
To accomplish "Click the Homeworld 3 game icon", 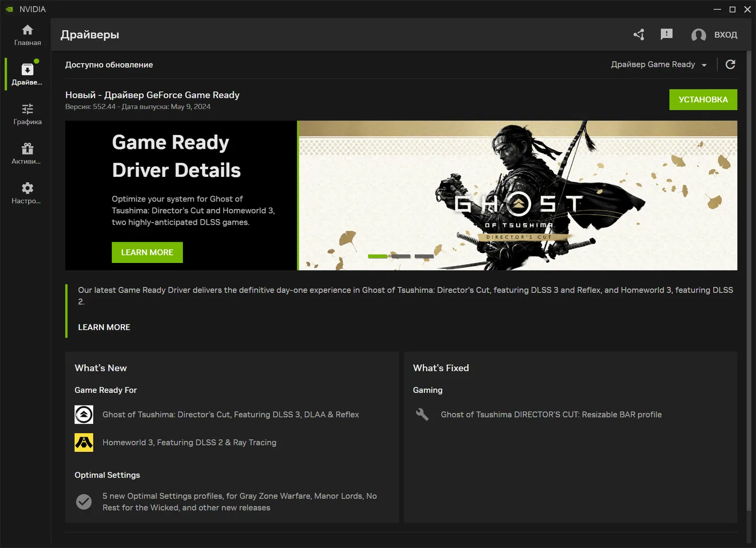I will click(84, 443).
